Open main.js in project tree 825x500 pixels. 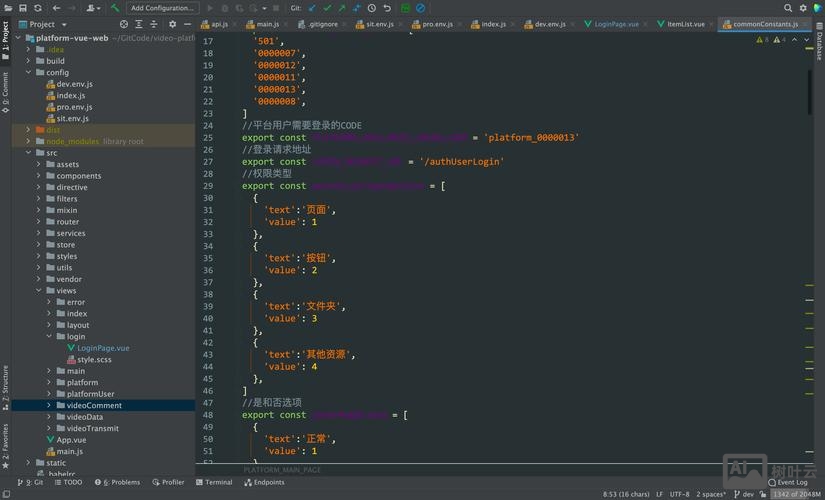[x=69, y=451]
